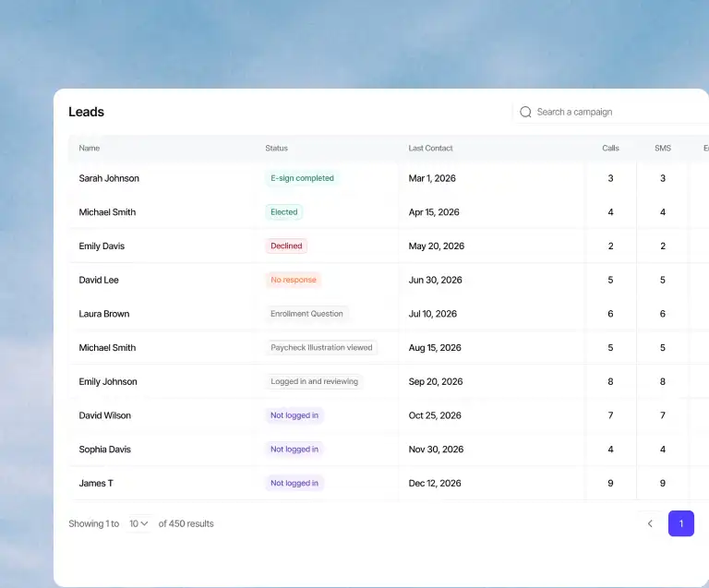
Task: Click Calls count 8 for Emily Johnson
Action: click(x=610, y=381)
